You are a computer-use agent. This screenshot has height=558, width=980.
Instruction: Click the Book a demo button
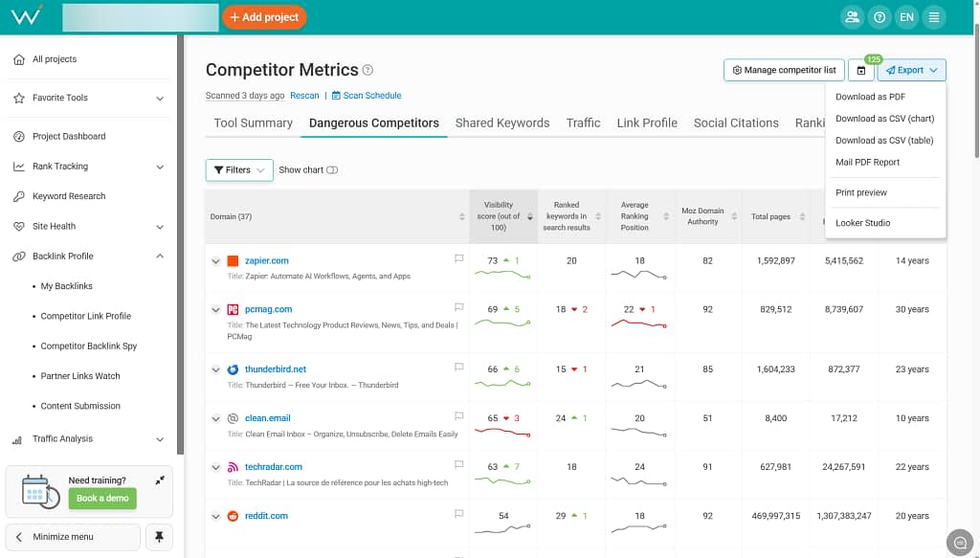[x=102, y=499]
